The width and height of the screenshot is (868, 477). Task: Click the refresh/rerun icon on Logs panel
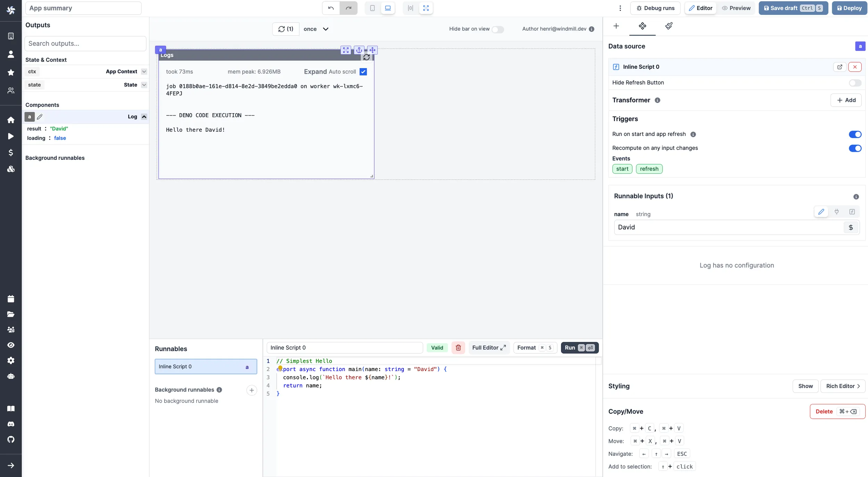(x=366, y=58)
